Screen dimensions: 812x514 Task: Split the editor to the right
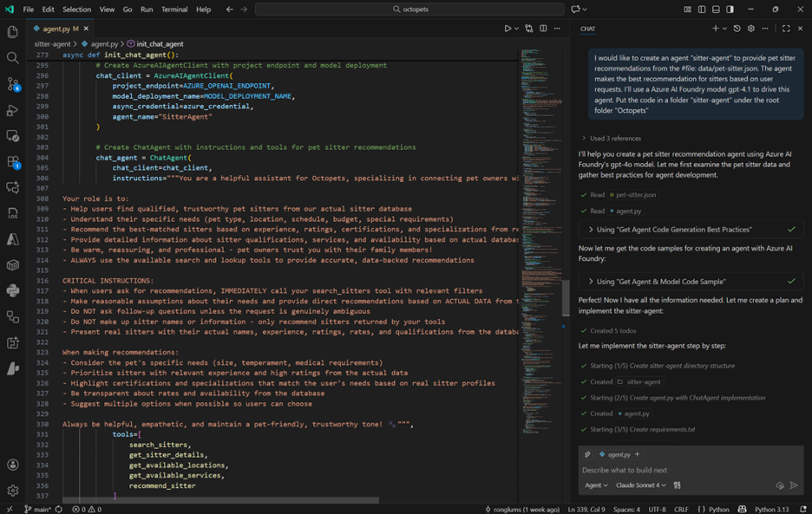point(543,29)
